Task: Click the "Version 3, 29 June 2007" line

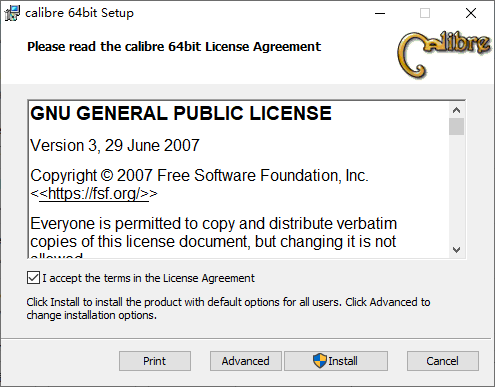Action: click(x=115, y=145)
